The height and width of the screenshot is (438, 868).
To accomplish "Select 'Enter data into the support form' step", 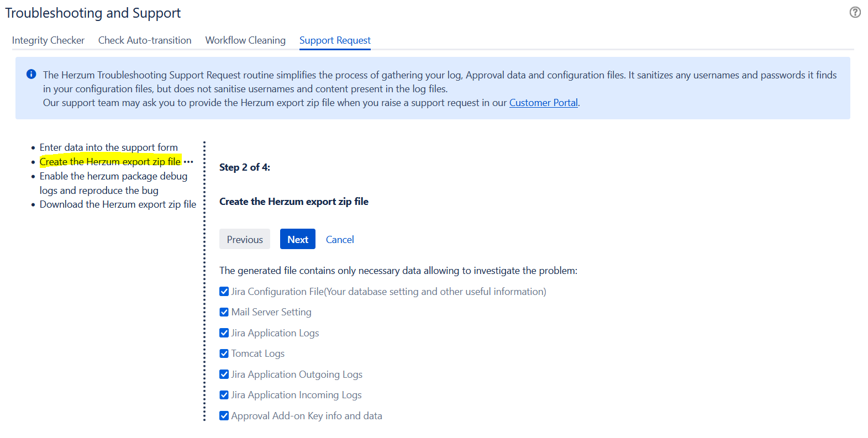I will click(x=108, y=147).
